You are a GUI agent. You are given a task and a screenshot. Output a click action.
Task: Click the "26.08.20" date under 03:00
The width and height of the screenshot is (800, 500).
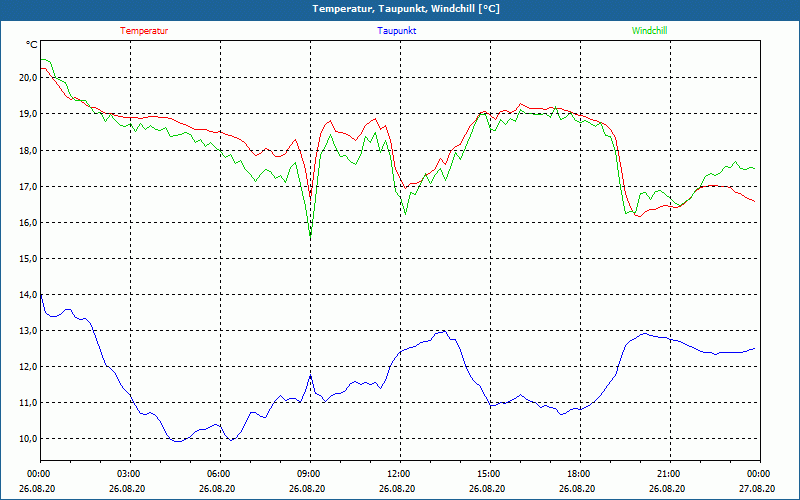coord(128,488)
